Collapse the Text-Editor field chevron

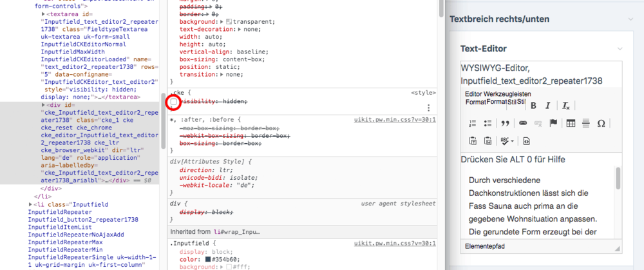coord(620,48)
